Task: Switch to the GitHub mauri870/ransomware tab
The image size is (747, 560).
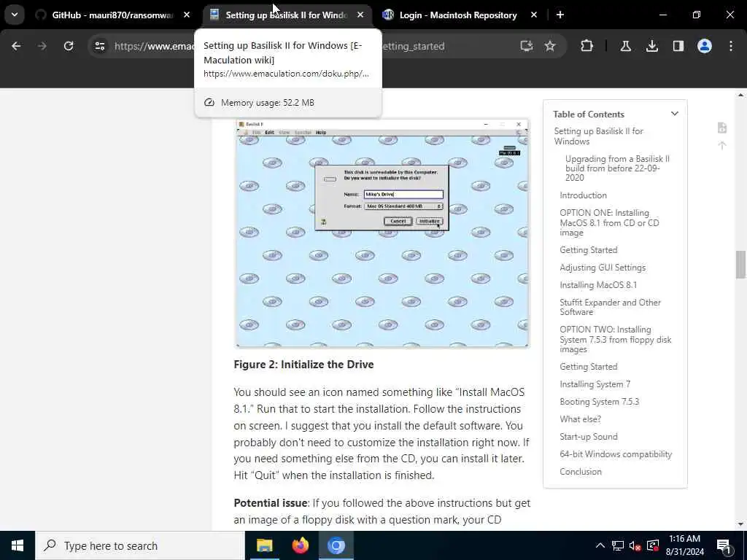Action: click(112, 15)
